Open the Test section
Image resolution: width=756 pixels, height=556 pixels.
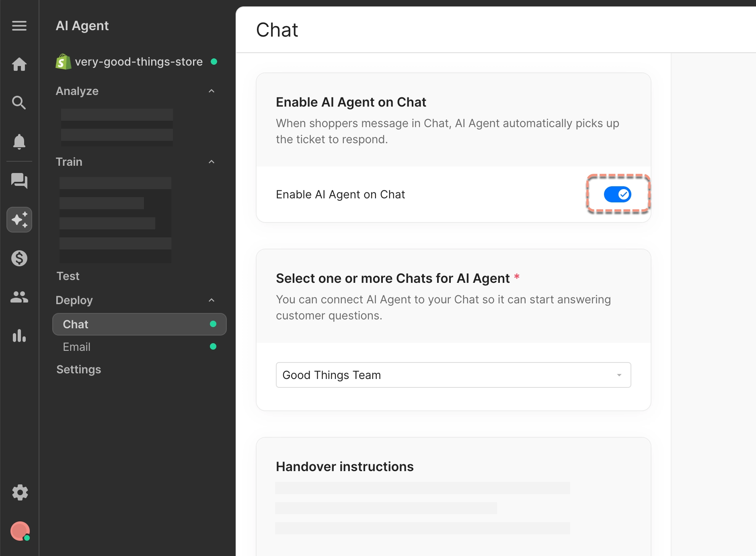point(68,276)
